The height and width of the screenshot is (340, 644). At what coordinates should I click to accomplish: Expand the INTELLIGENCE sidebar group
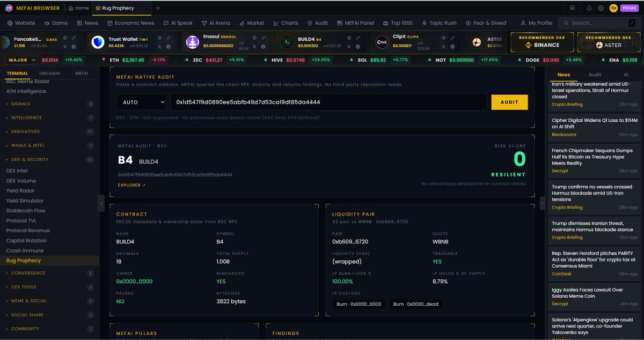click(x=50, y=117)
